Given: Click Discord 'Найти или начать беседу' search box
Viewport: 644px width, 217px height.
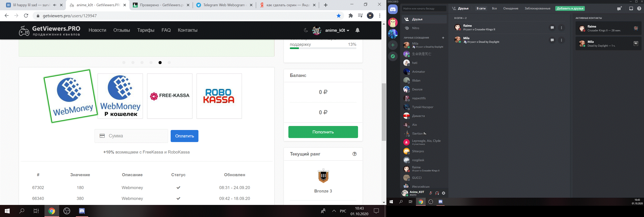Looking at the screenshot, I should (424, 8).
